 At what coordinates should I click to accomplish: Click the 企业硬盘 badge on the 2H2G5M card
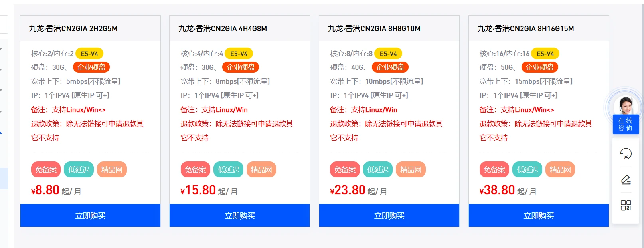91,67
